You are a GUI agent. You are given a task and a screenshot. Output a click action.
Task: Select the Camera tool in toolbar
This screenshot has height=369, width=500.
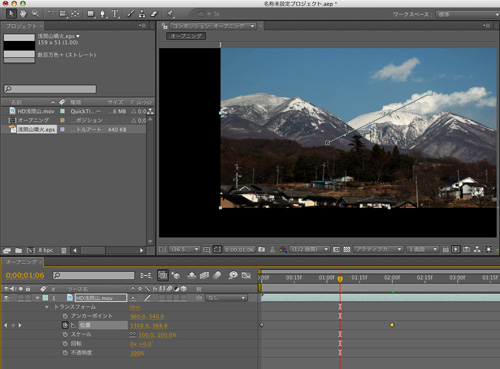tap(63, 14)
